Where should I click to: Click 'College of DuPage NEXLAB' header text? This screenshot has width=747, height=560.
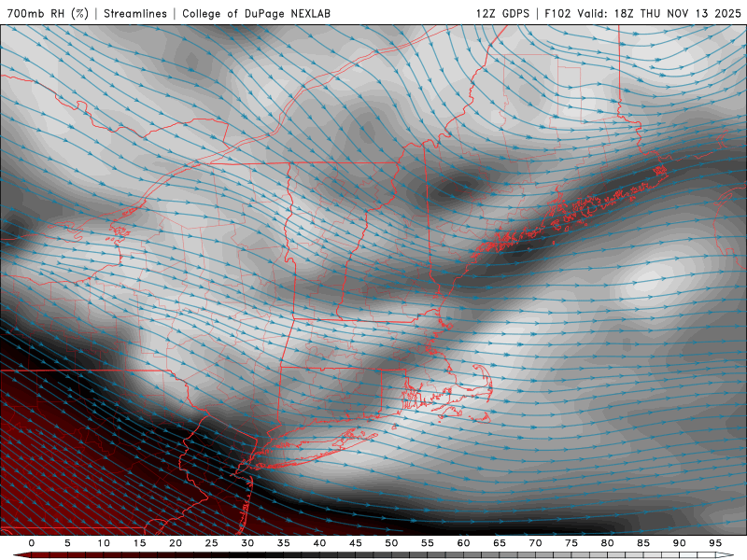click(x=256, y=13)
